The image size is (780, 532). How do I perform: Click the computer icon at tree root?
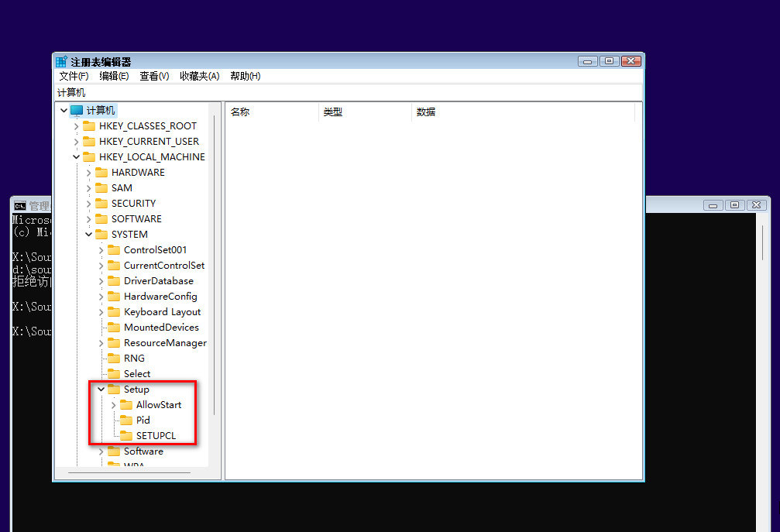(x=77, y=111)
